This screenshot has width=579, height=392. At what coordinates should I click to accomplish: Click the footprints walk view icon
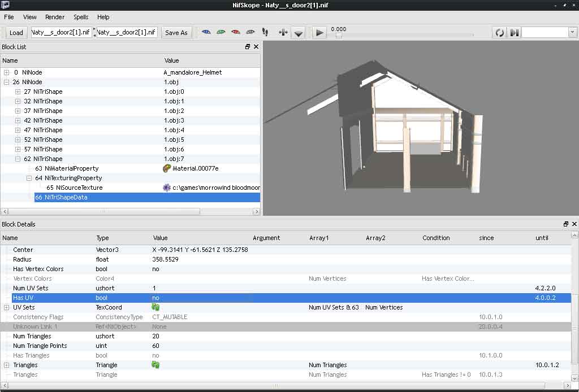coord(265,32)
